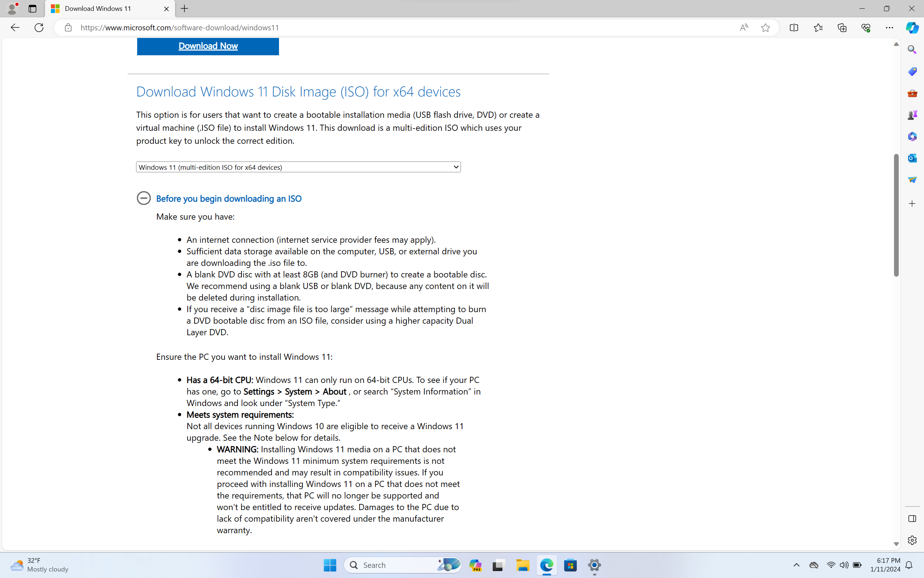
Task: Click the bold 'WARNING:' text
Action: click(237, 449)
